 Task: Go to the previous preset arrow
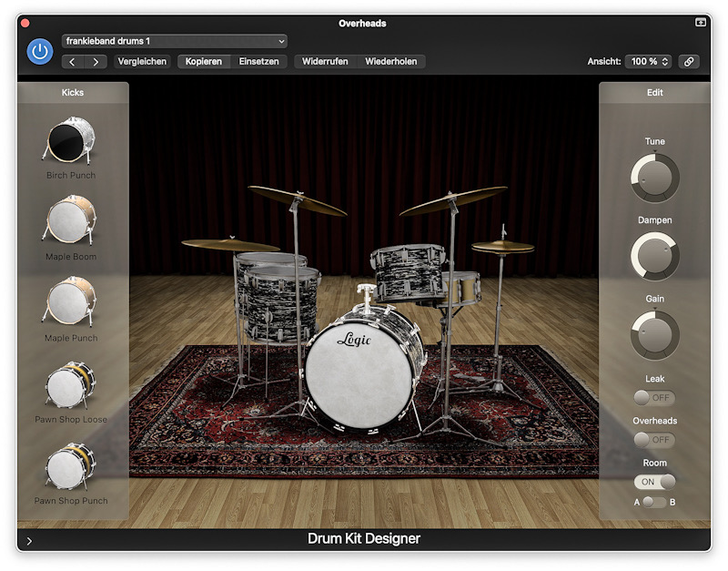coord(73,62)
